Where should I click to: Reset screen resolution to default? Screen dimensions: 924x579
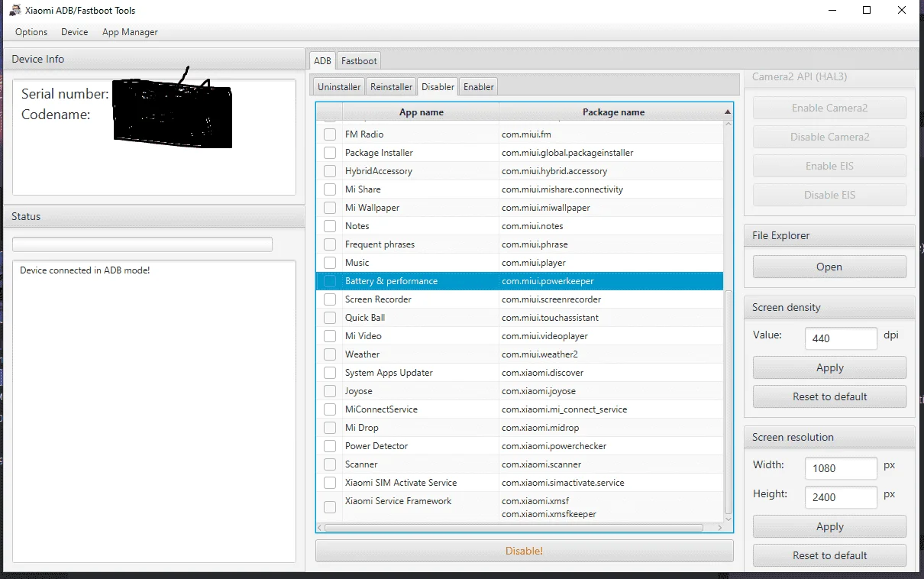[x=829, y=555]
